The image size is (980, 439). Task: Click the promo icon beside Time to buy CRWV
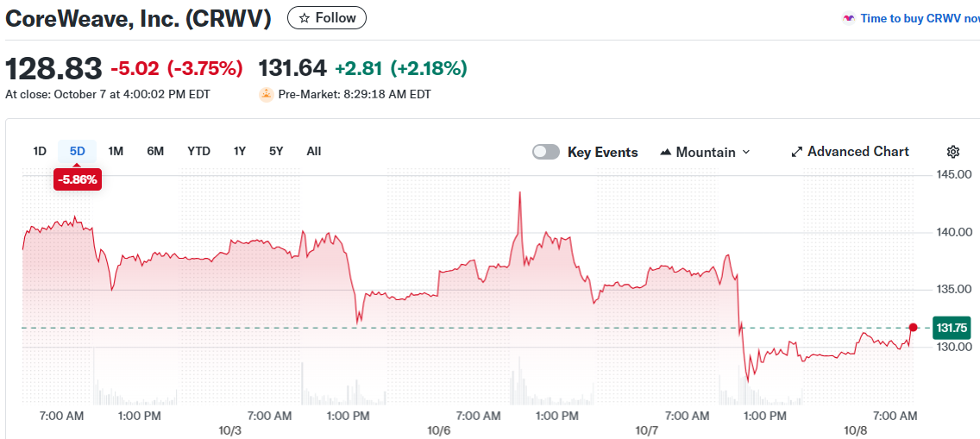click(x=849, y=18)
